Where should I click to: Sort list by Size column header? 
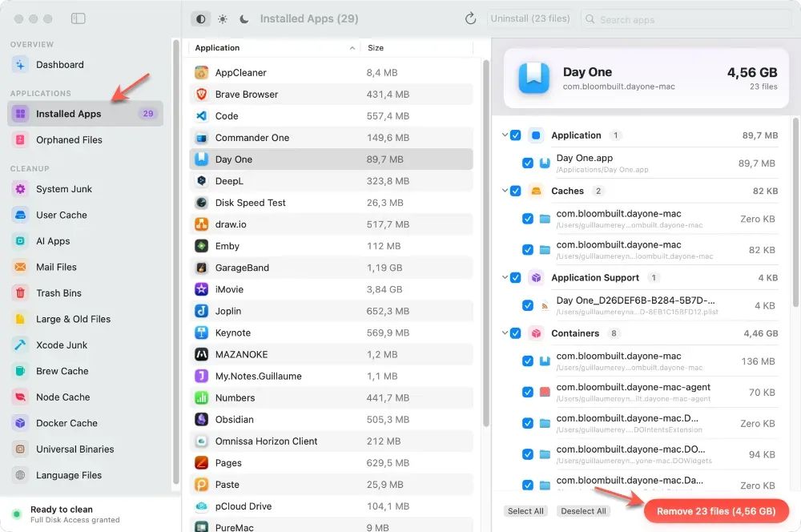417,47
